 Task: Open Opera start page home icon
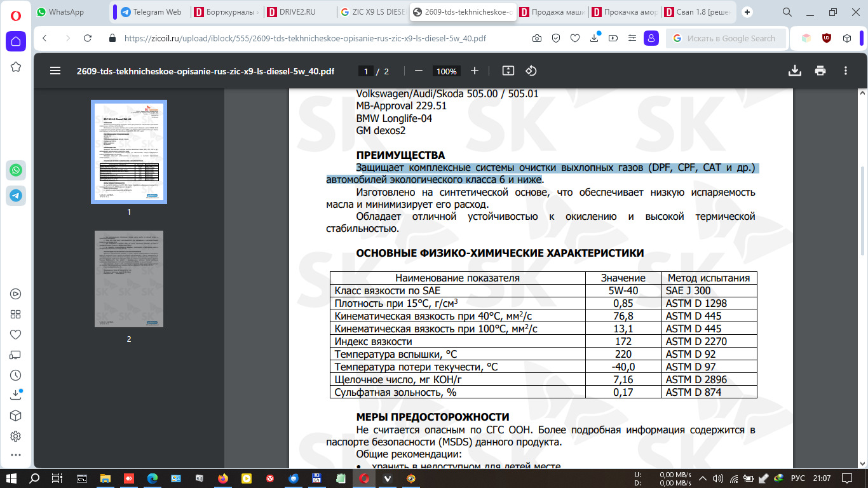click(16, 41)
